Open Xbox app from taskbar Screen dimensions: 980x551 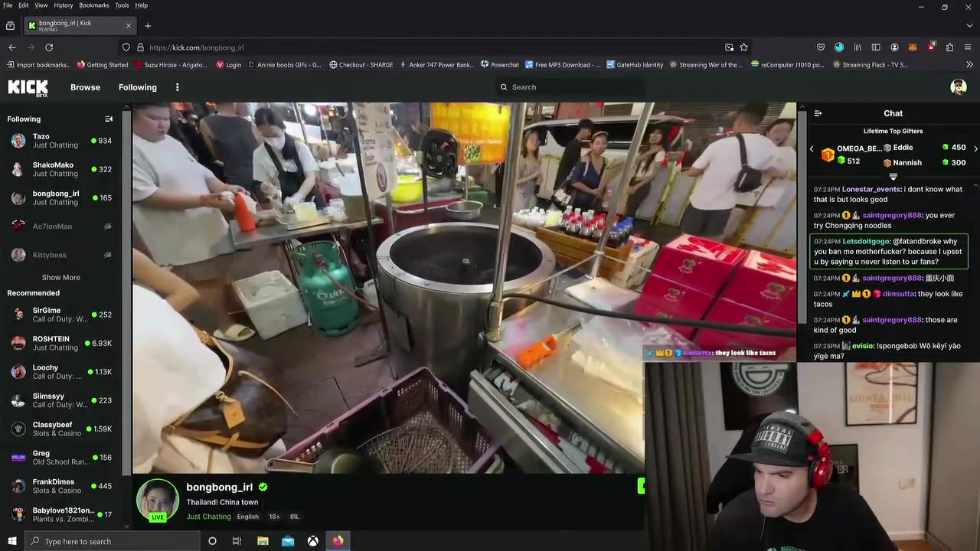(313, 541)
